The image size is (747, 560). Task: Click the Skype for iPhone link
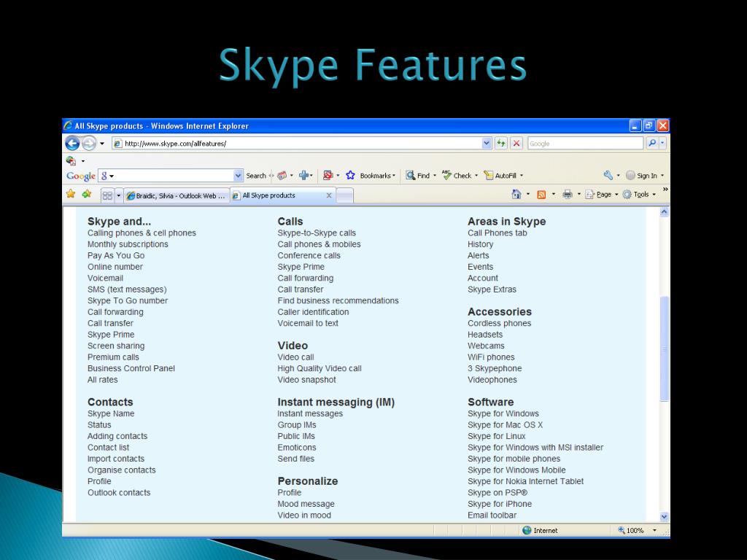coord(499,504)
